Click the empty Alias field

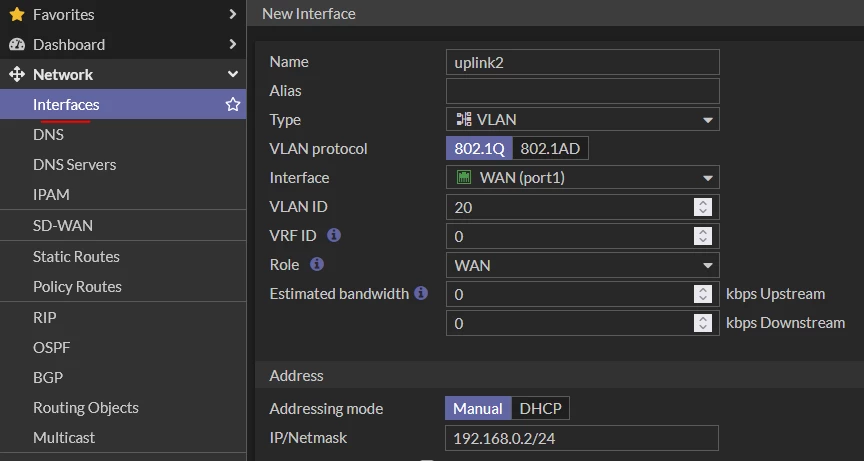tap(582, 91)
